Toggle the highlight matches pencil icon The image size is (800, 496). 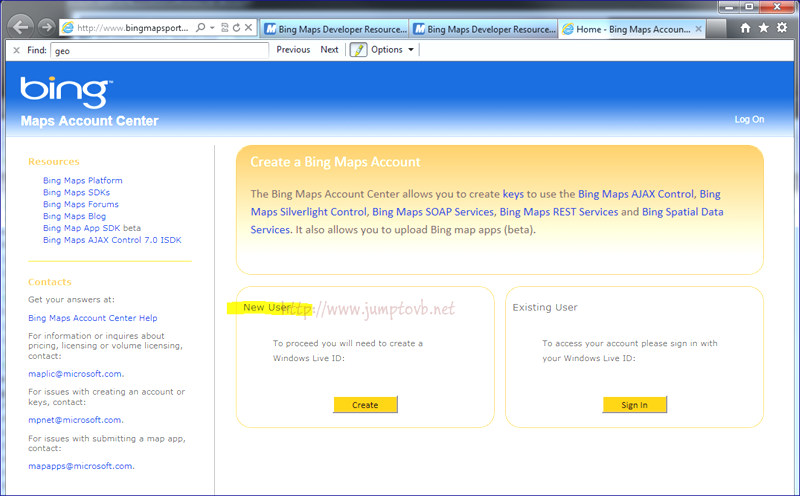pyautogui.click(x=358, y=49)
